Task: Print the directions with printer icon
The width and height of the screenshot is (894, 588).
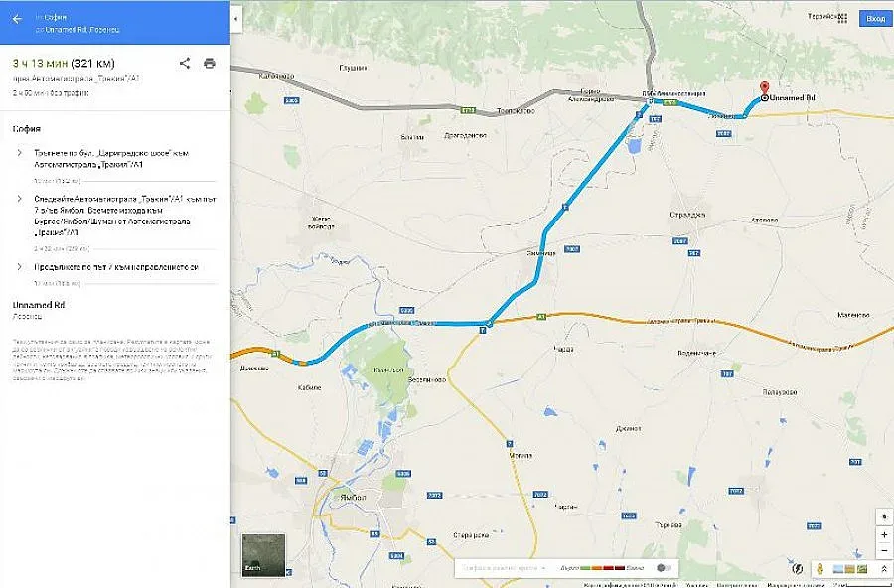Action: coord(210,64)
